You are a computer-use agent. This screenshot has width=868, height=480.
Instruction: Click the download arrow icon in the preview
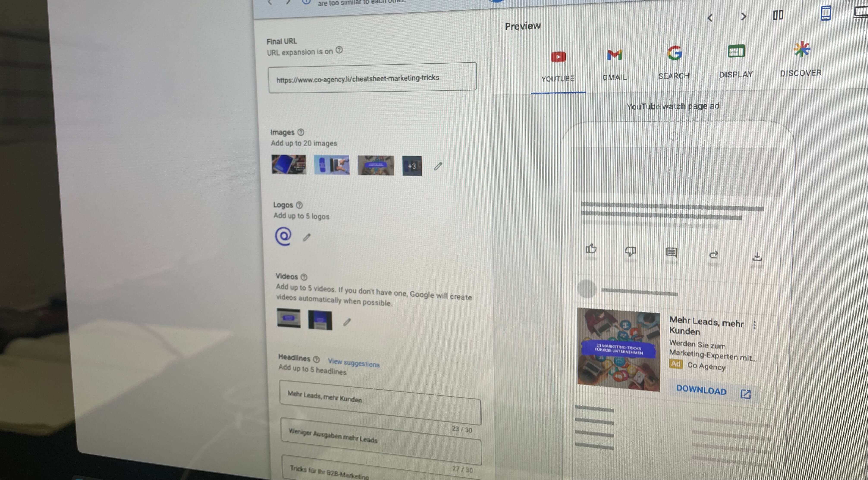(757, 257)
